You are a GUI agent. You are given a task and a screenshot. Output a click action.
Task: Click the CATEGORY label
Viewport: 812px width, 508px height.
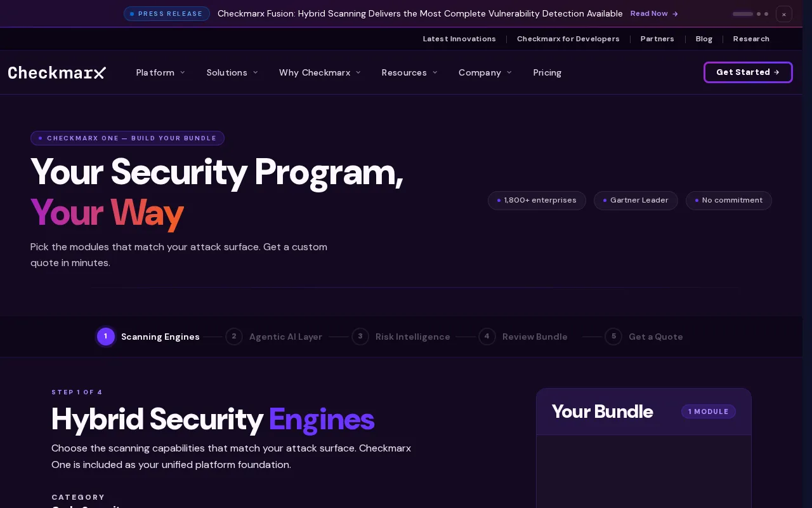click(x=78, y=497)
